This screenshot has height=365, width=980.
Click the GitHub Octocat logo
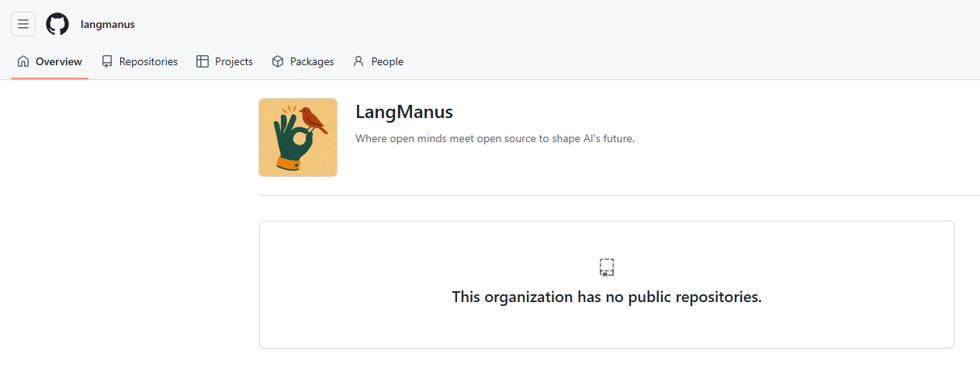pos(57,24)
